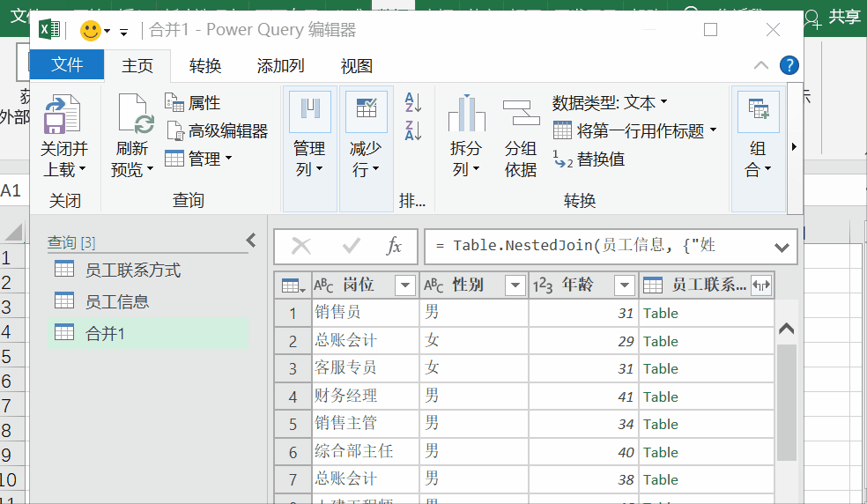867x504 pixels.
Task: Open the Advanced Editor (高级编辑器)
Action: [x=218, y=131]
